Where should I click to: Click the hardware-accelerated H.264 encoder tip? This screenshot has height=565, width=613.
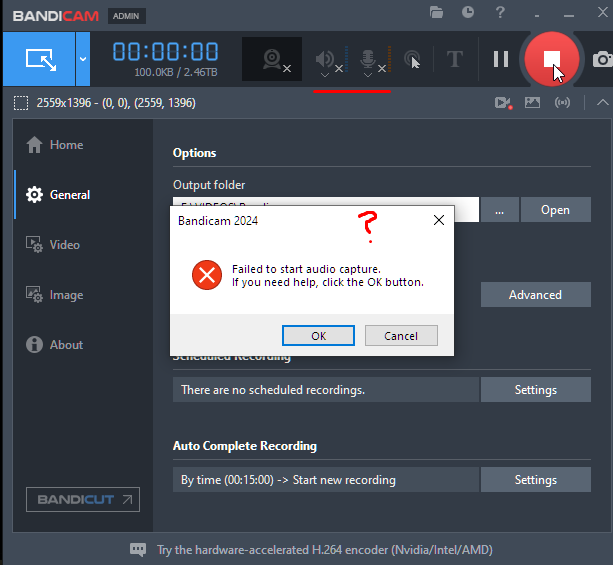tap(324, 550)
